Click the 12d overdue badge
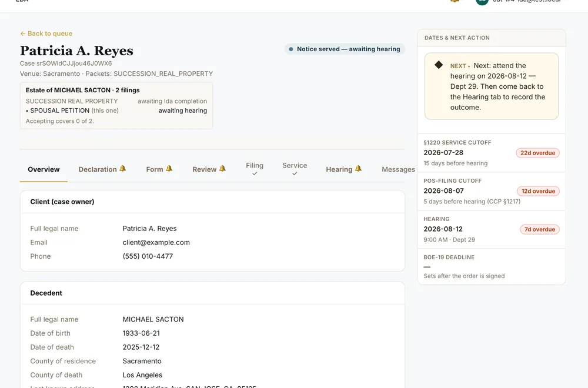The image size is (588, 388). point(538,191)
